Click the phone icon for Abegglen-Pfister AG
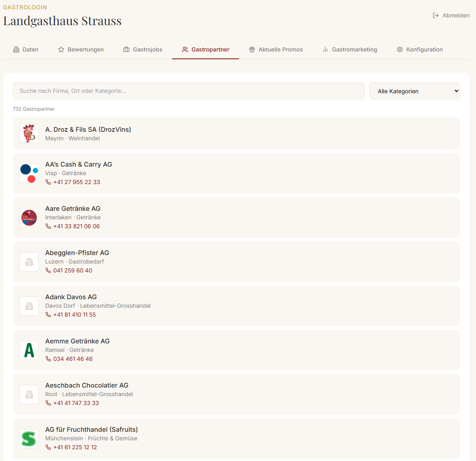Image resolution: width=476 pixels, height=461 pixels. 48,270
